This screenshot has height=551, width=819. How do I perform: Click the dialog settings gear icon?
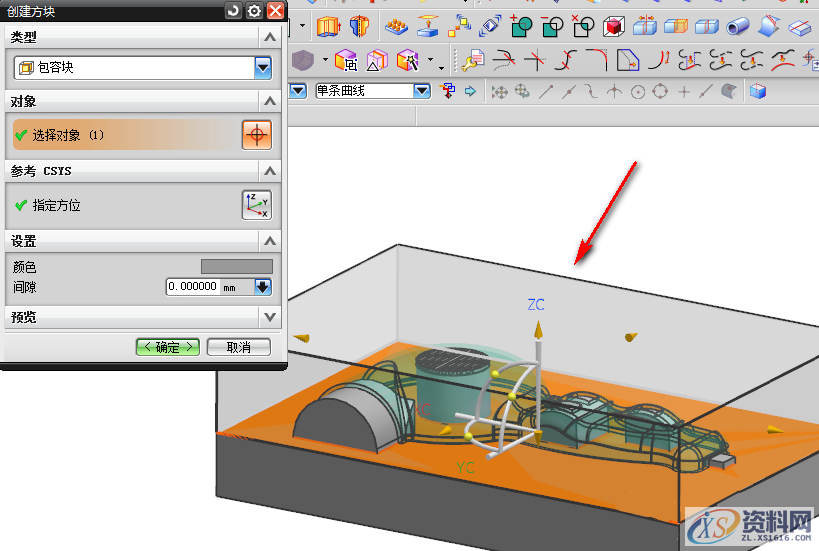click(254, 11)
